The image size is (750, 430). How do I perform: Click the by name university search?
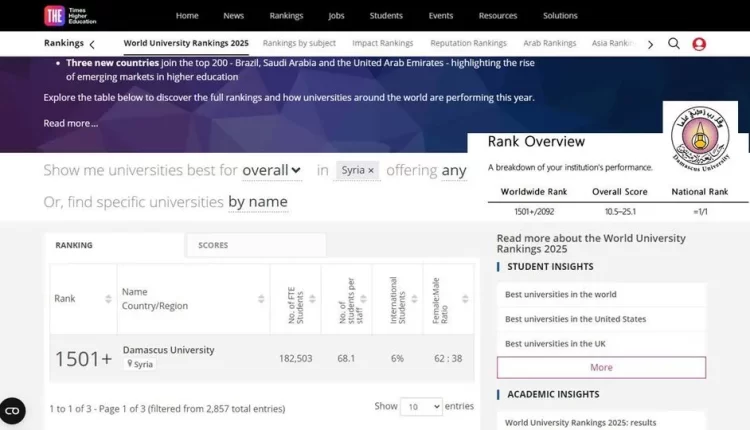tap(258, 202)
